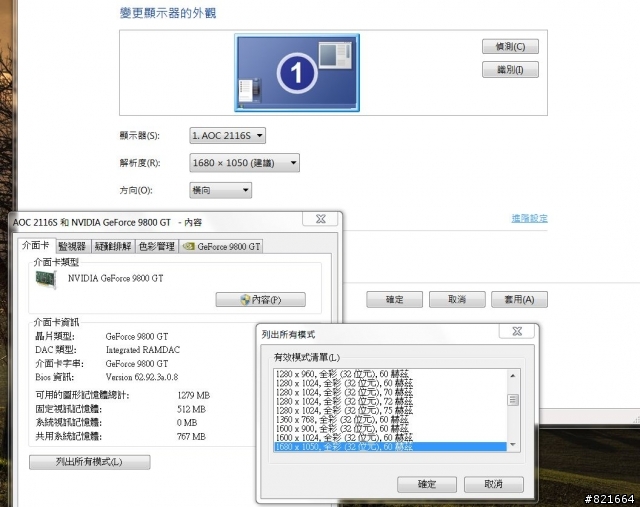Click the mode list scroll down arrow
Image resolution: width=640 pixels, height=507 pixels.
[x=513, y=445]
